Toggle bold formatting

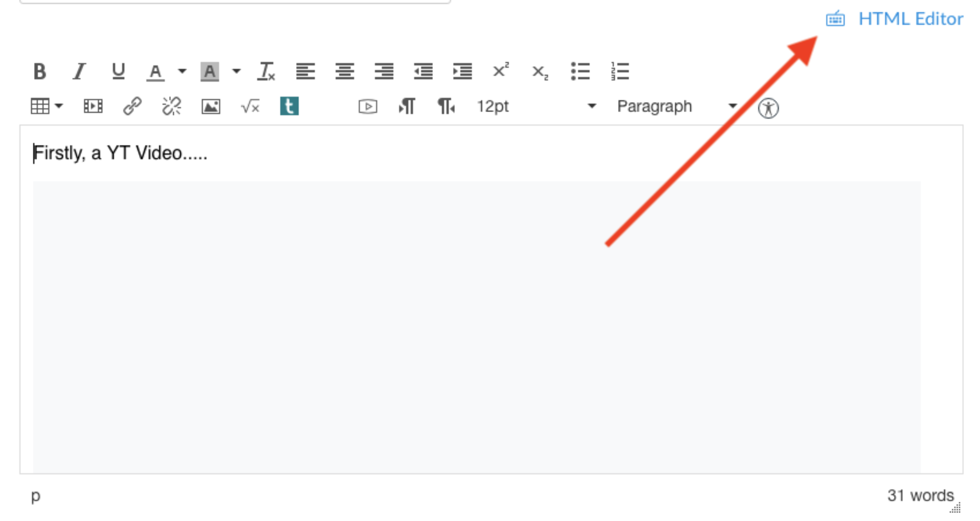pos(40,72)
